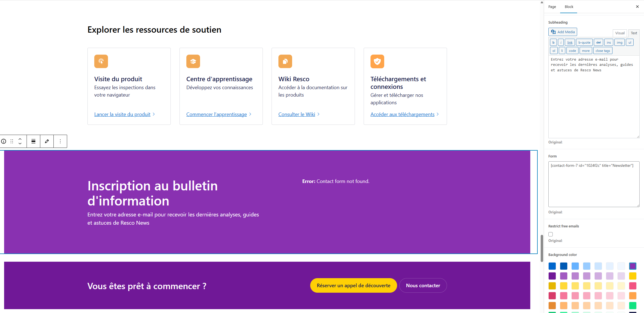
Task: Click the 'b' bold quicktag button
Action: [553, 43]
